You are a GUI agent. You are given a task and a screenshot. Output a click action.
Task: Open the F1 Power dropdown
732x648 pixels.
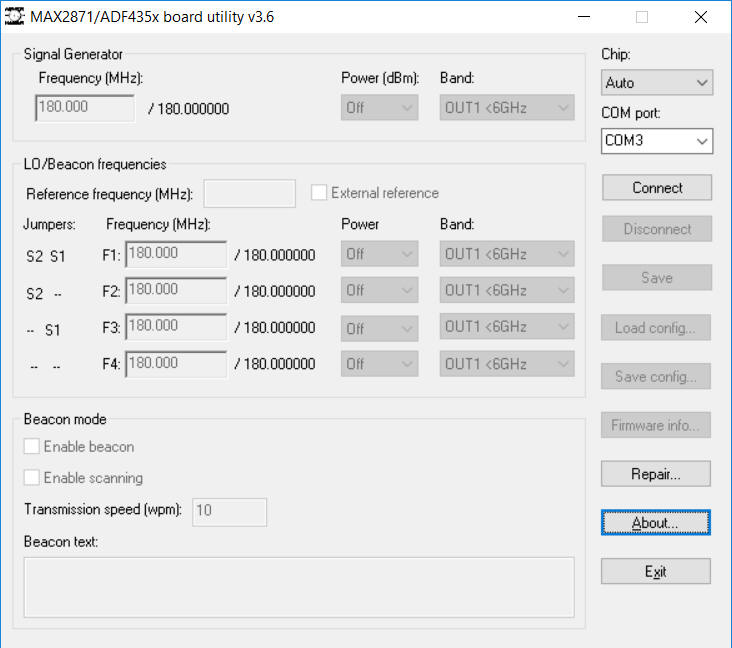tap(380, 254)
